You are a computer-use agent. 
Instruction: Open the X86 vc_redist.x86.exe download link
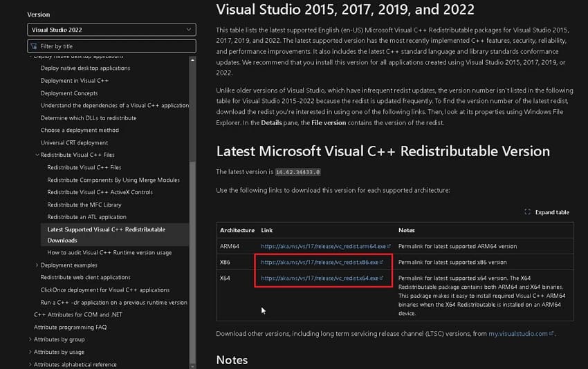pos(322,262)
